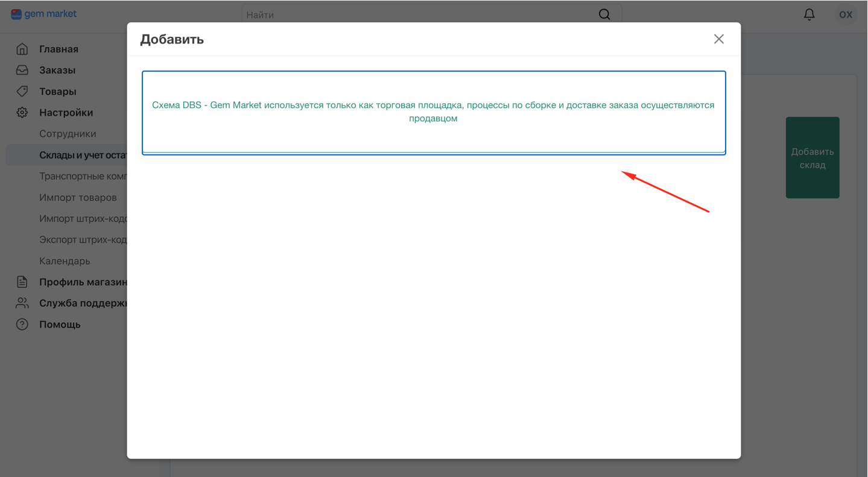Open Импорт товаров page
Viewport: 868px width, 477px height.
pyautogui.click(x=78, y=197)
